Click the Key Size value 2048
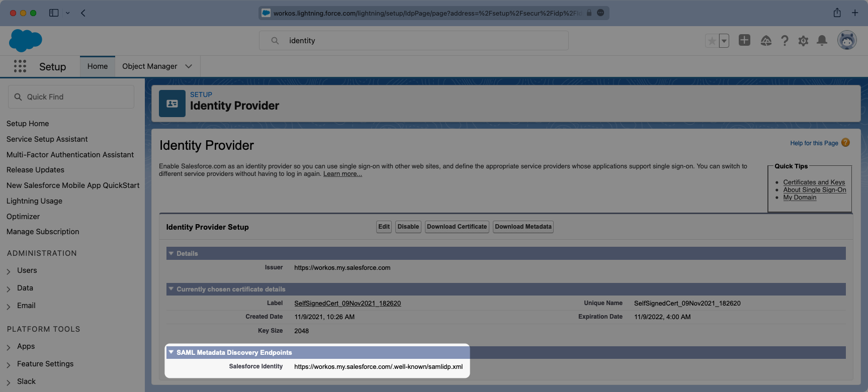Viewport: 868px width, 392px height. tap(302, 331)
